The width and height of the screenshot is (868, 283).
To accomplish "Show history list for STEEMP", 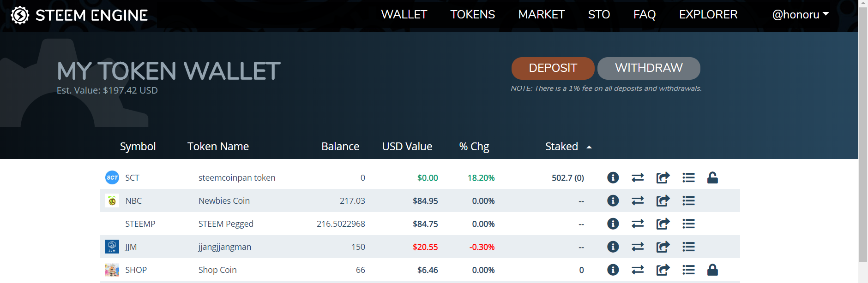I will click(x=688, y=224).
